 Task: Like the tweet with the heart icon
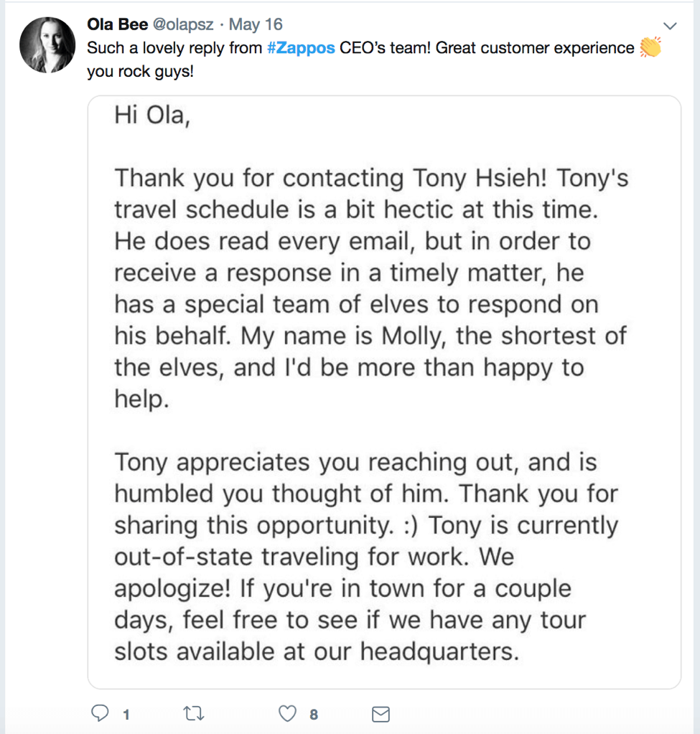tap(287, 713)
